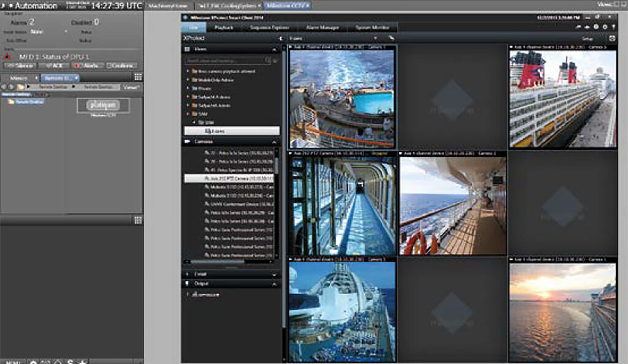
Task: Expand the Event panel section
Action: 274,274
